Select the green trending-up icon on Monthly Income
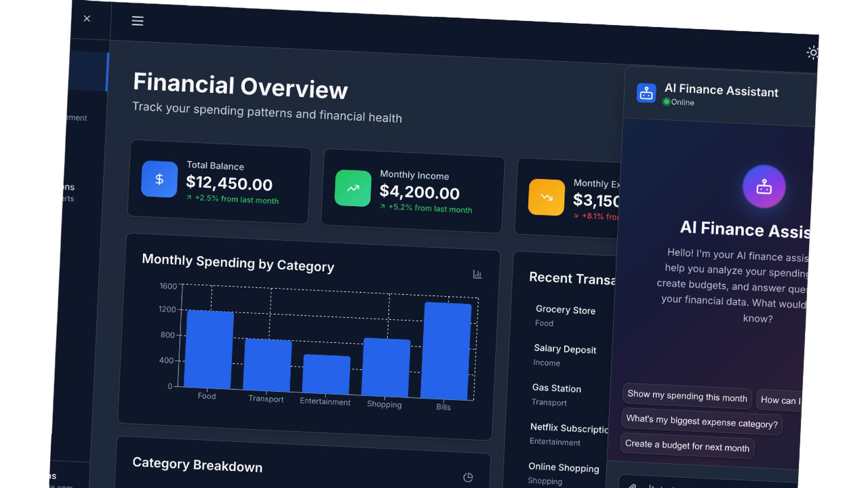The width and height of the screenshot is (868, 488). [x=353, y=188]
